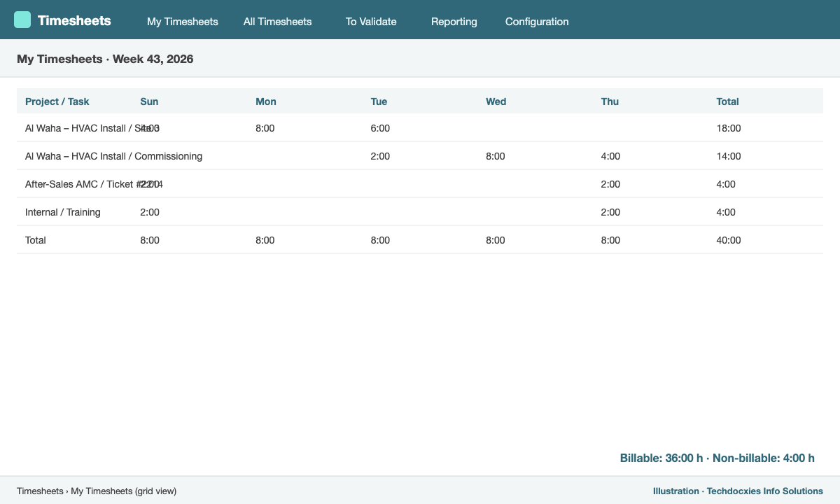This screenshot has width=840, height=504.
Task: Select the 40:00 grand total
Action: click(x=729, y=240)
